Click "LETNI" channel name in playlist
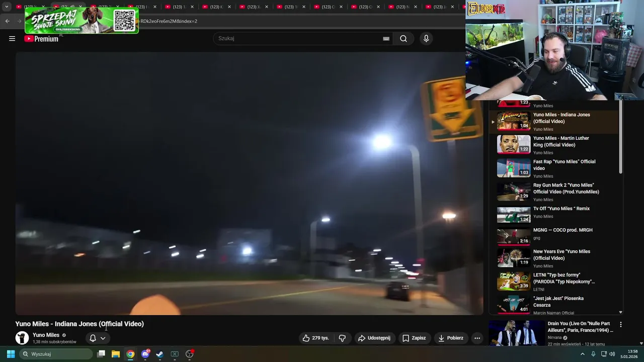This screenshot has height=362, width=644. point(539,289)
